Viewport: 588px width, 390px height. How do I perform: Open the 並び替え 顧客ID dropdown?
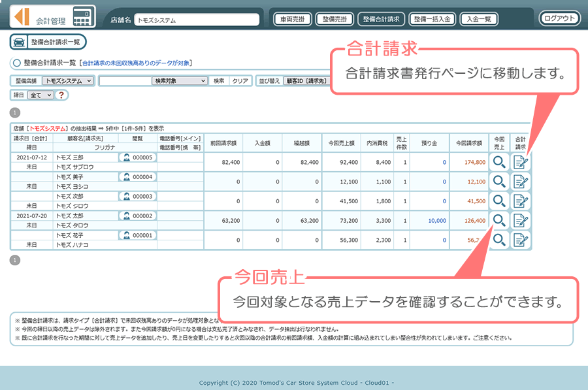(x=307, y=80)
